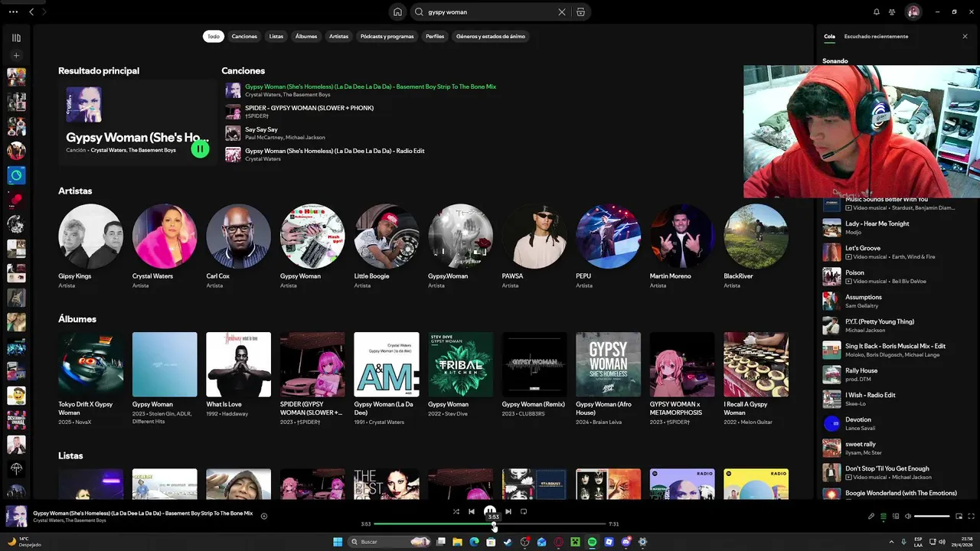Expand Your Library sidebar icon
This screenshot has height=551, width=980.
tap(16, 37)
